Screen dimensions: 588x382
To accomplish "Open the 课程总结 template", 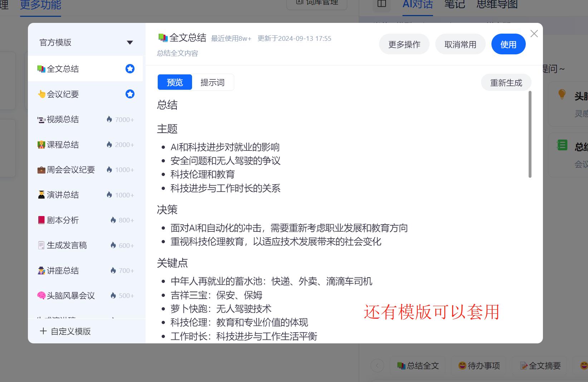I will pyautogui.click(x=61, y=145).
